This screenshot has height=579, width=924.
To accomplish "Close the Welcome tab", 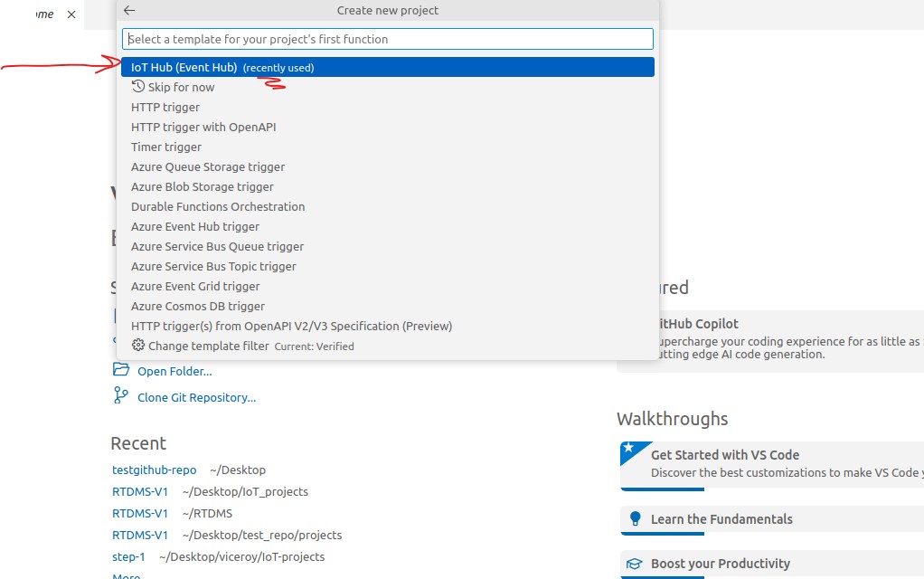I will point(71,14).
